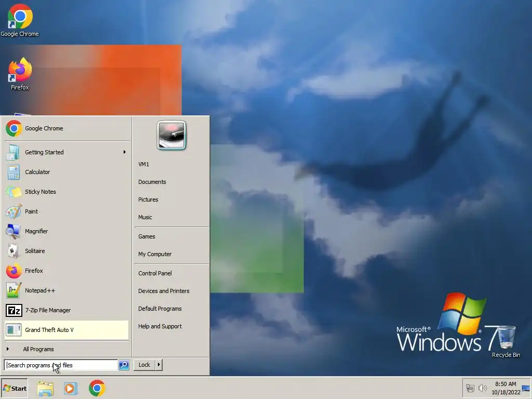Open Windows Media Player taskbar icon
The width and height of the screenshot is (532, 399).
tap(71, 388)
